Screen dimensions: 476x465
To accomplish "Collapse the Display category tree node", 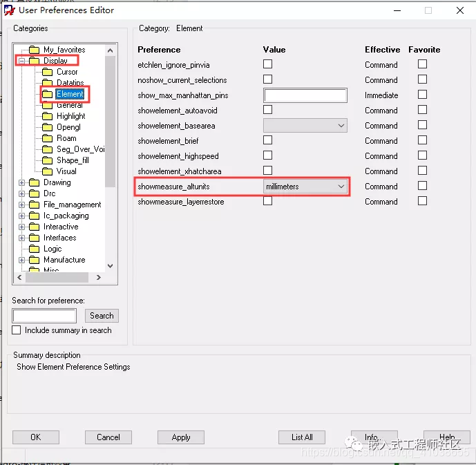I will coord(21,61).
